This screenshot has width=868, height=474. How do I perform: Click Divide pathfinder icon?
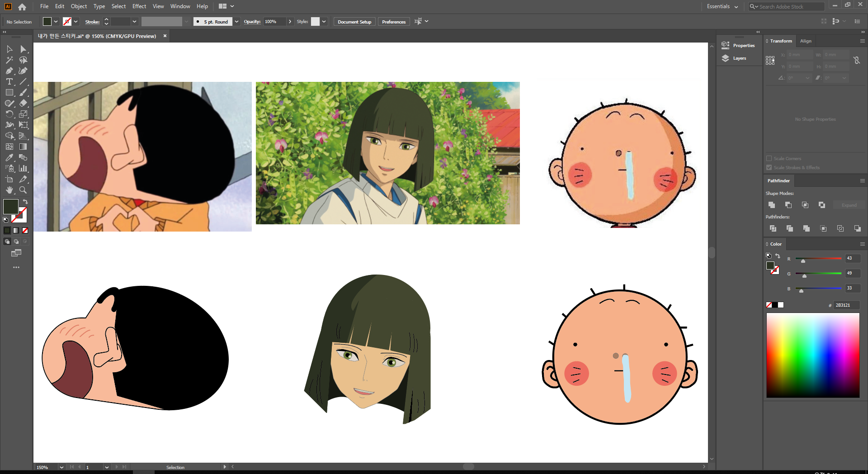[x=773, y=228]
